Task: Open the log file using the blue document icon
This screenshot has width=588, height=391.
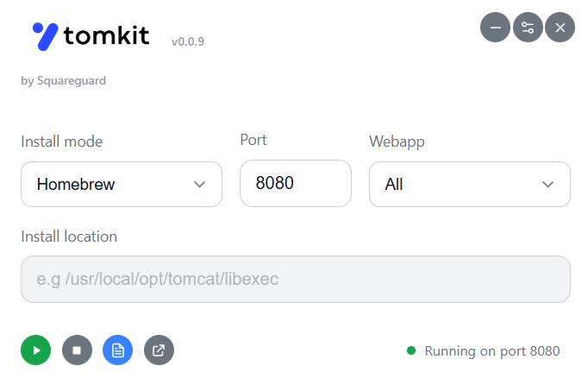Action: point(117,350)
